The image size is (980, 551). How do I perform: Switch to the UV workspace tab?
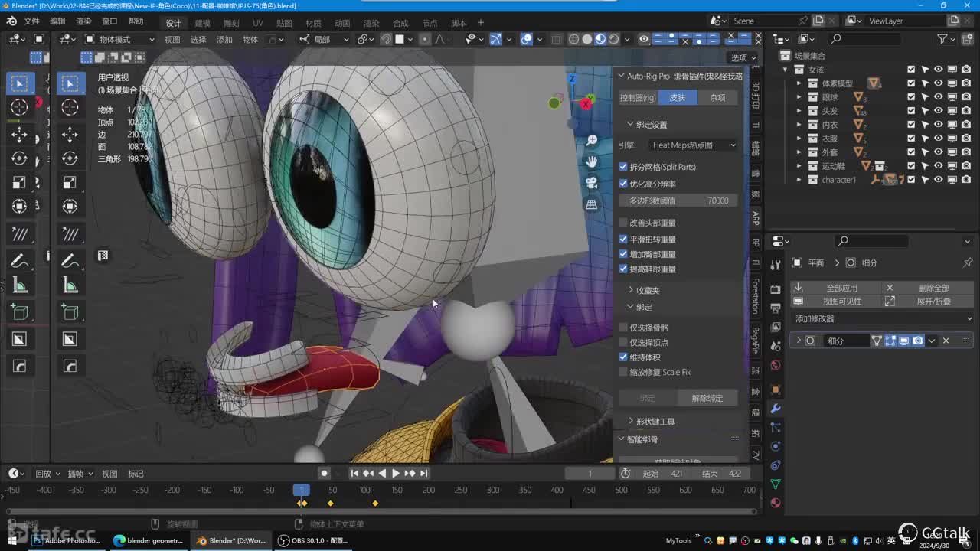pyautogui.click(x=258, y=23)
